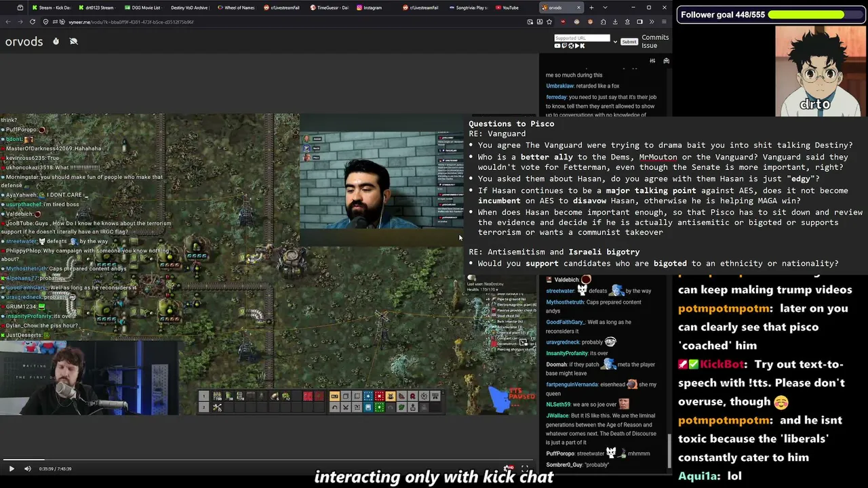This screenshot has height=488, width=868.
Task: Switch to the Stream - Kick Dashboard tab
Action: pyautogui.click(x=52, y=7)
